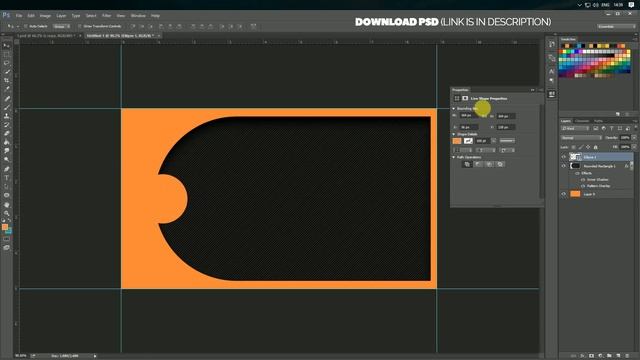Select the Rectangular Marquee tool
The image size is (640, 360).
coord(7,54)
